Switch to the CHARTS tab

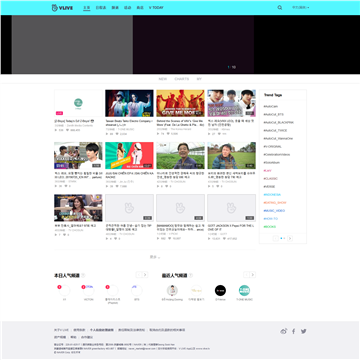click(182, 79)
